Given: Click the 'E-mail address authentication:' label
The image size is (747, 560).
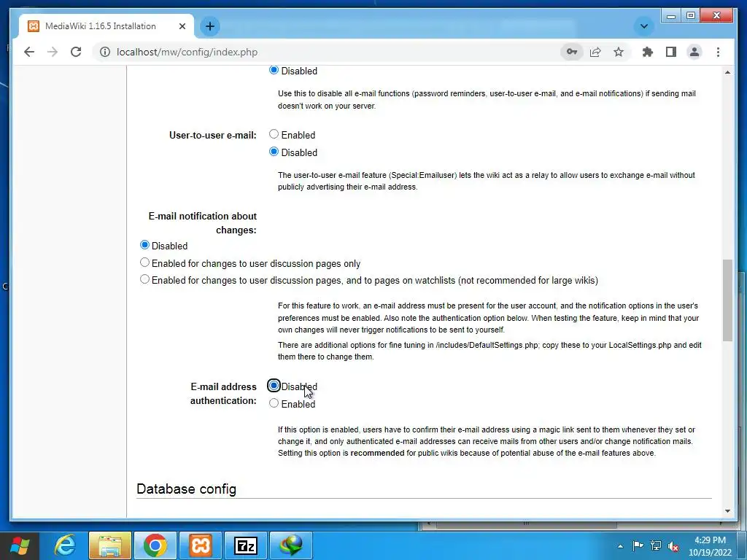Looking at the screenshot, I should [223, 393].
